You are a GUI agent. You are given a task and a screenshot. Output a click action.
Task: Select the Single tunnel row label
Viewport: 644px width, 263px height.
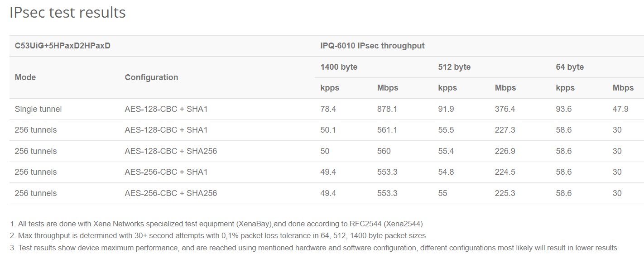[38, 109]
